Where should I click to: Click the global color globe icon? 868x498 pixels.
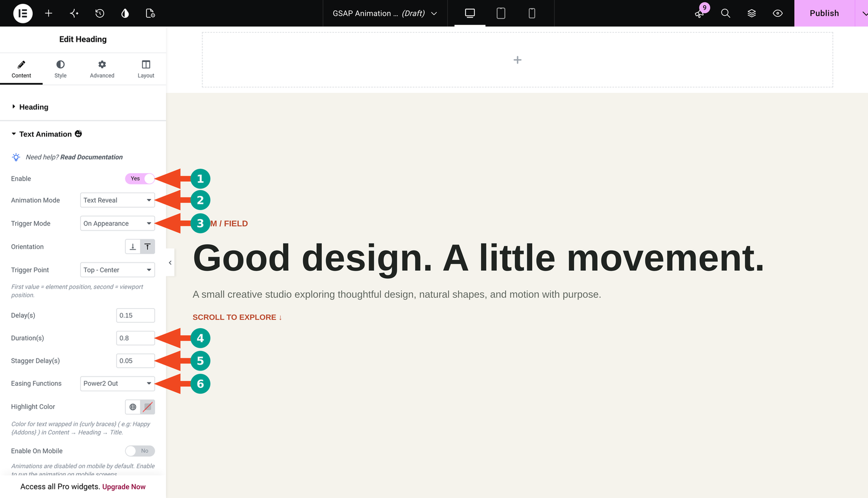click(133, 407)
